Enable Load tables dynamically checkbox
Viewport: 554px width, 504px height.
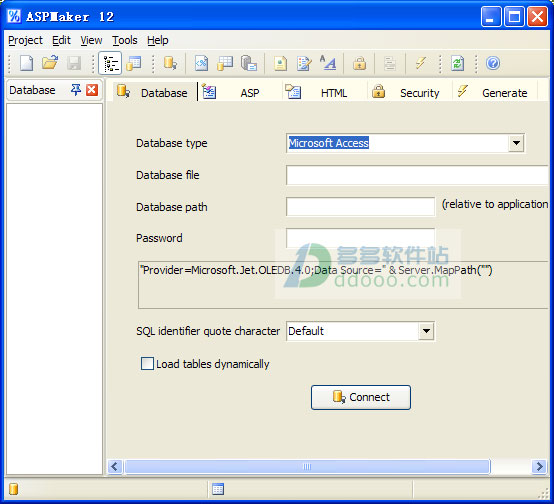tap(147, 363)
